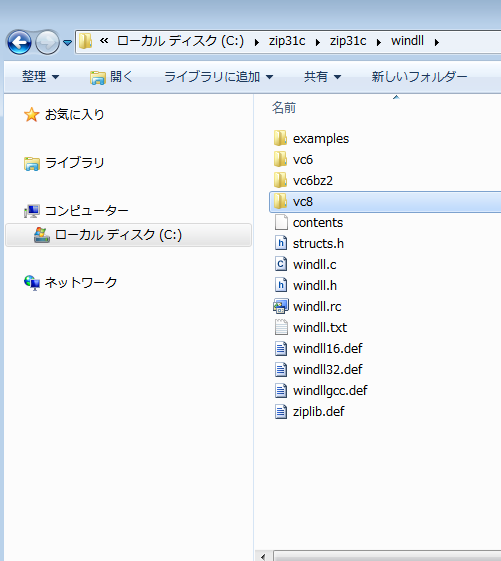The width and height of the screenshot is (501, 561).
Task: Go back with the Back arrow button
Action: click(x=19, y=43)
